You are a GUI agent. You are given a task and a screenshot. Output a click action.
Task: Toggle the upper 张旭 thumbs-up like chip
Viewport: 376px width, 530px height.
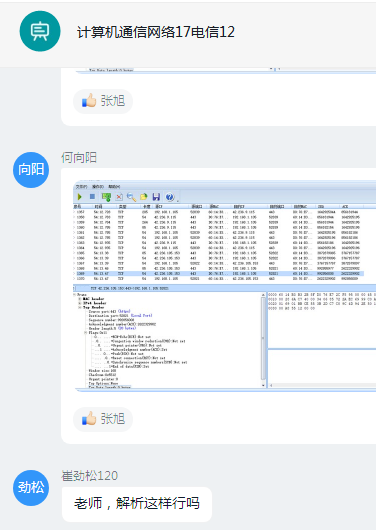(103, 101)
